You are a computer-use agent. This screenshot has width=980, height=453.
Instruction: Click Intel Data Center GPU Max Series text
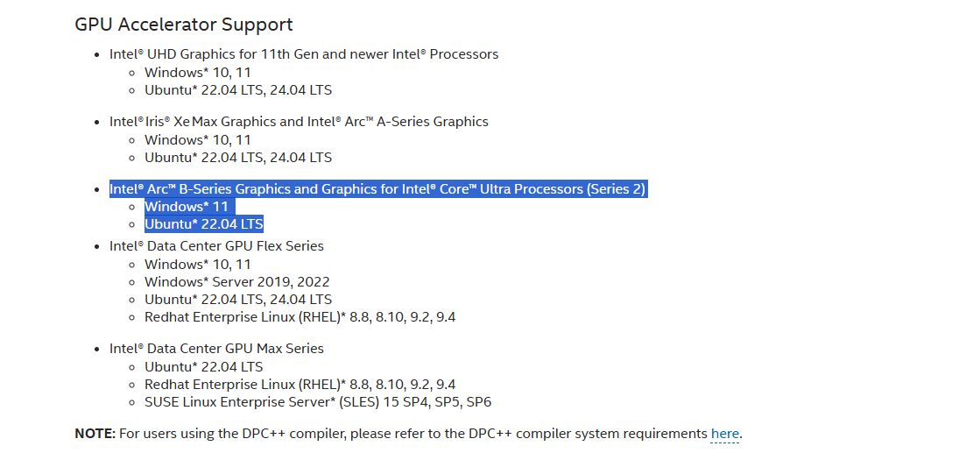pos(216,349)
